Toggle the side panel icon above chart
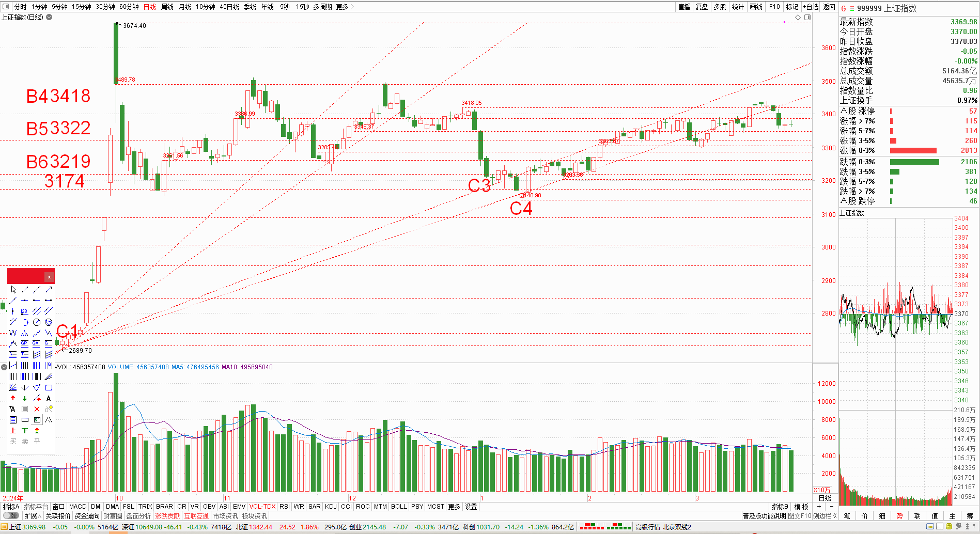 coord(807,18)
